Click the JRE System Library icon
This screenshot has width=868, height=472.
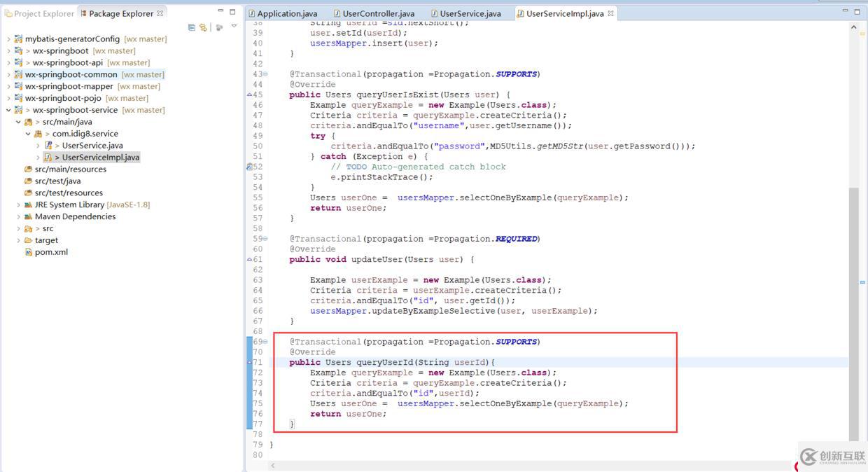[x=29, y=204]
